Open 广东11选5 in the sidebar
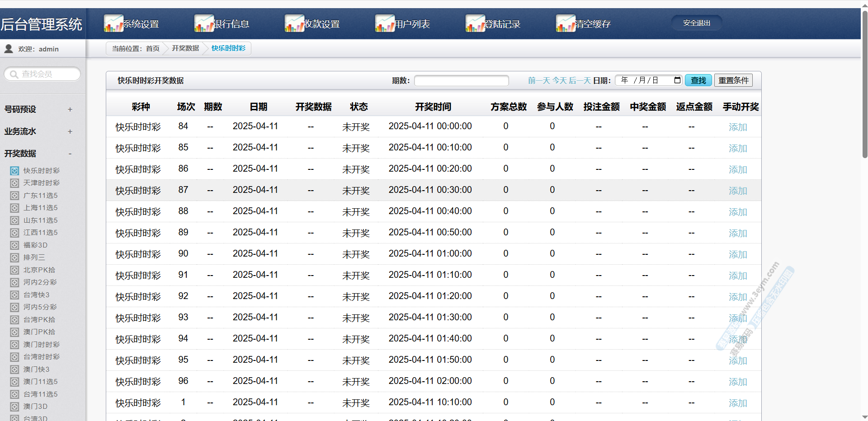This screenshot has width=868, height=421. pos(41,196)
